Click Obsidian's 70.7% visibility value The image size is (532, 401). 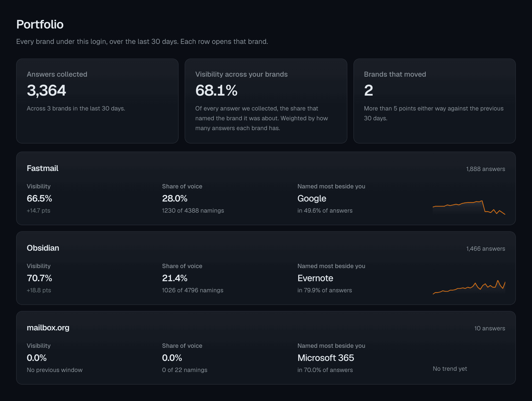click(39, 278)
